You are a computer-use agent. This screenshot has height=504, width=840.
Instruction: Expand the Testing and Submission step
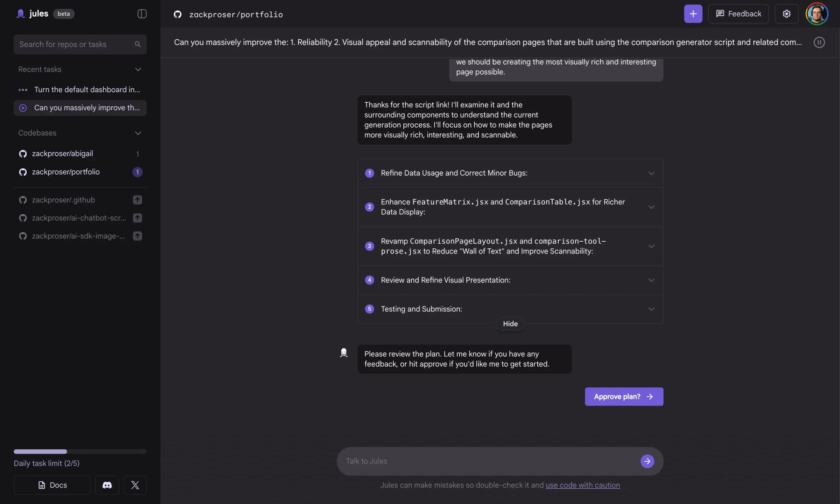(651, 309)
